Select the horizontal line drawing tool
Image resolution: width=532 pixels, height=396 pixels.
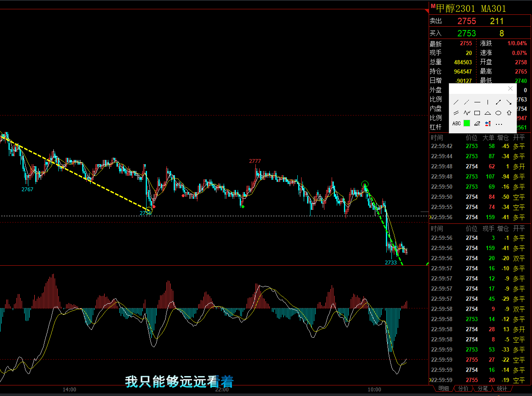point(477,102)
